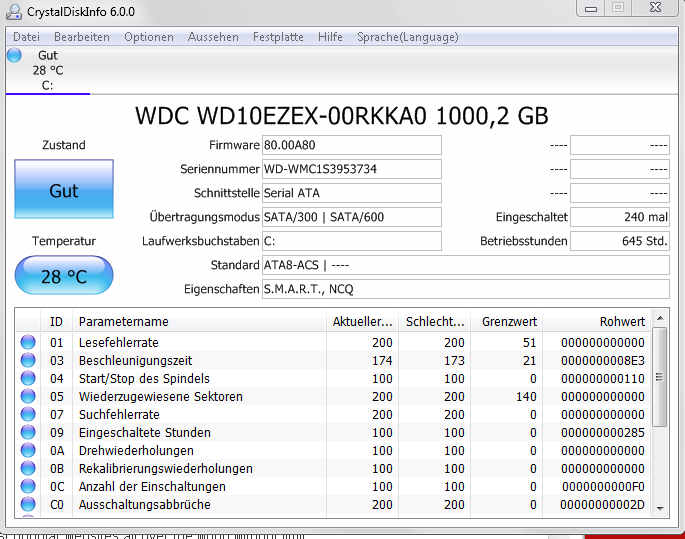Select the Wiederzugewiesene Sektoren parameter

pos(161,397)
